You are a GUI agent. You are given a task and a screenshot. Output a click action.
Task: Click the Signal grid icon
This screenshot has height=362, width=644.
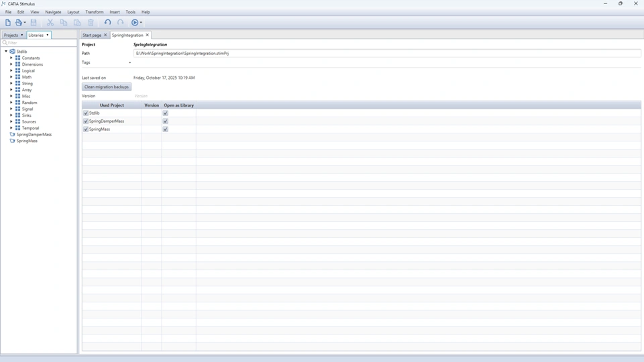pos(17,109)
